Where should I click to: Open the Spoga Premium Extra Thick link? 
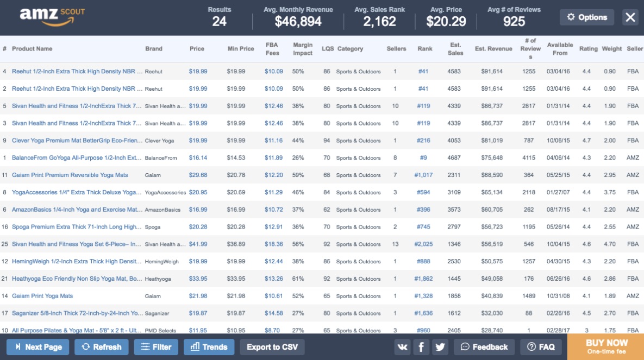click(x=77, y=226)
